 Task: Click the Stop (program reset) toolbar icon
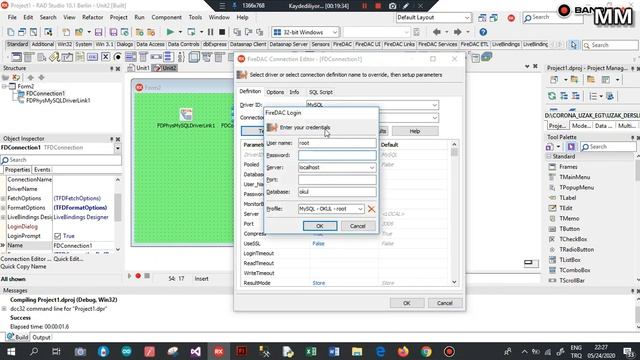(222, 32)
